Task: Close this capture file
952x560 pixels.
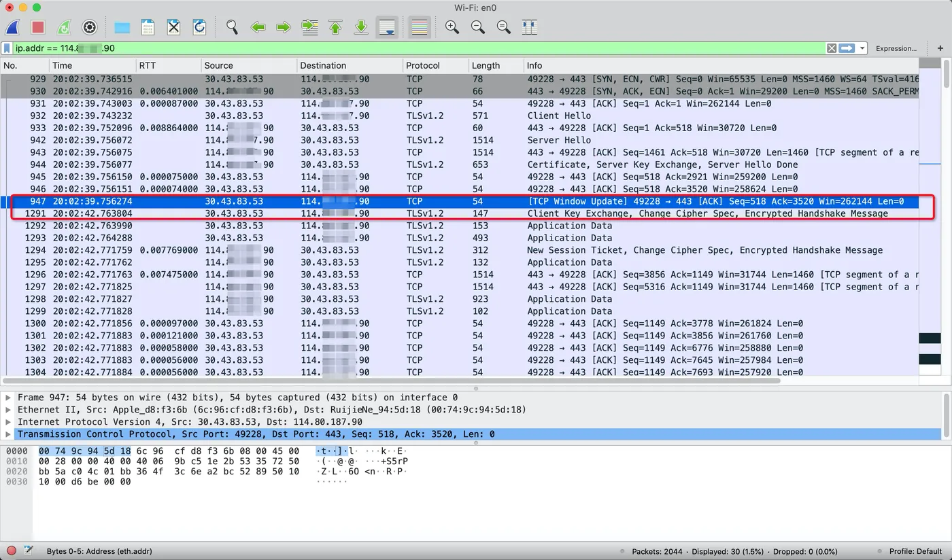Action: point(173,27)
